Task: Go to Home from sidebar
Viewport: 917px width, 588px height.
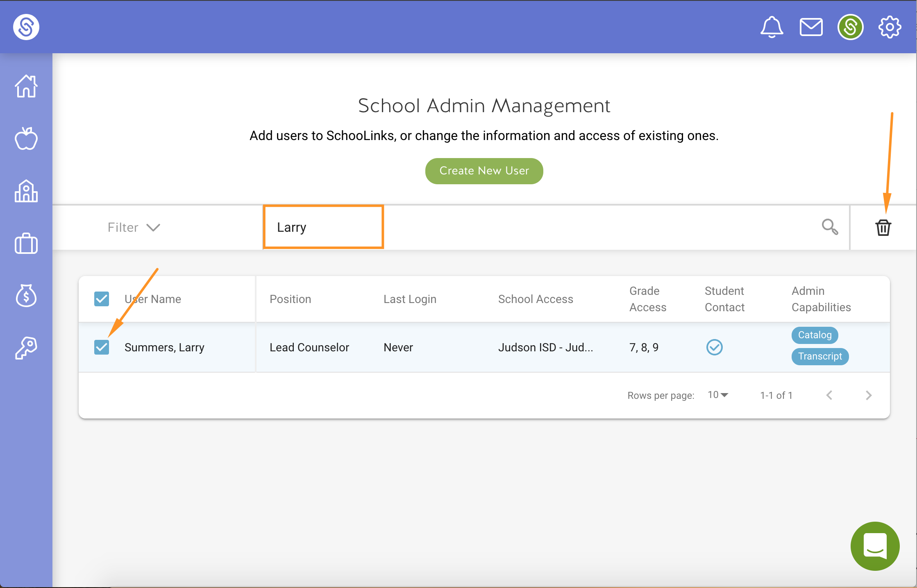Action: tap(26, 86)
